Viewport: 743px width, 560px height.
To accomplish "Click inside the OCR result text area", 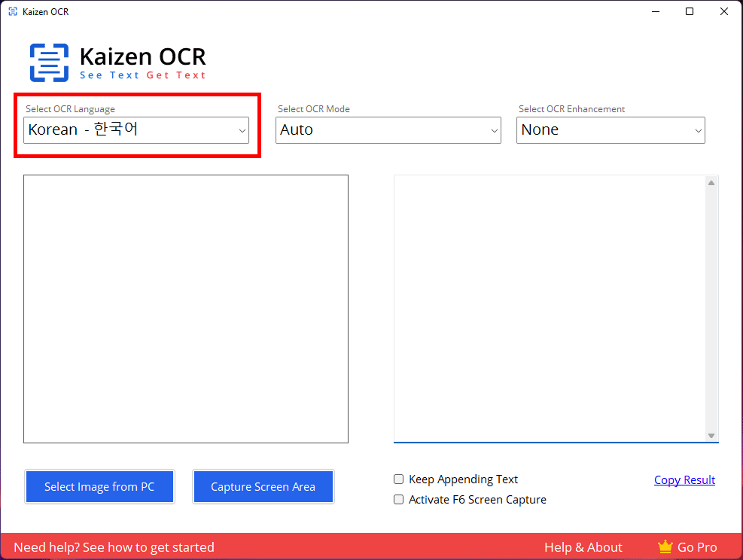I will (550, 309).
